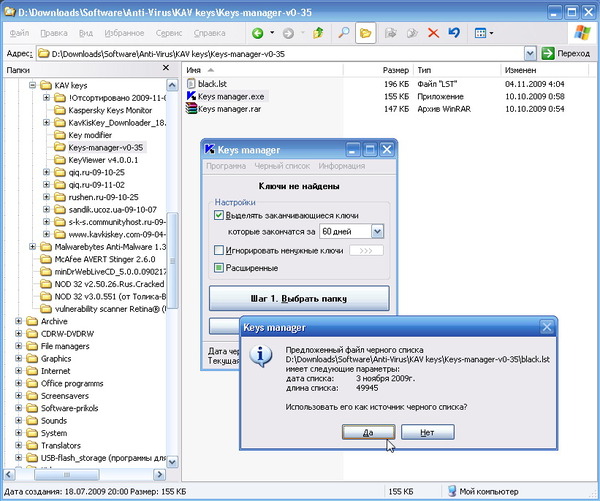Open the Правка menu

pos(54,33)
